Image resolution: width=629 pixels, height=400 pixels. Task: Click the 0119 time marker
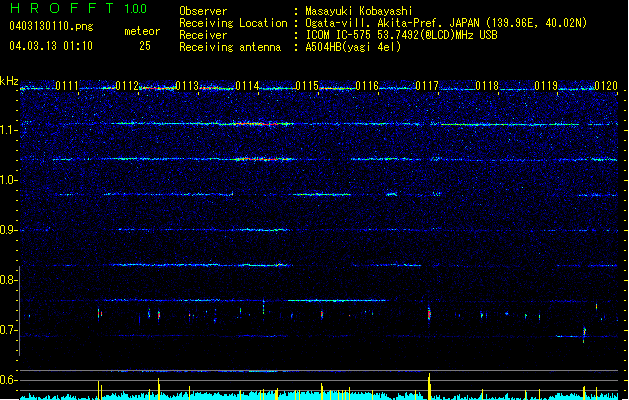(546, 86)
